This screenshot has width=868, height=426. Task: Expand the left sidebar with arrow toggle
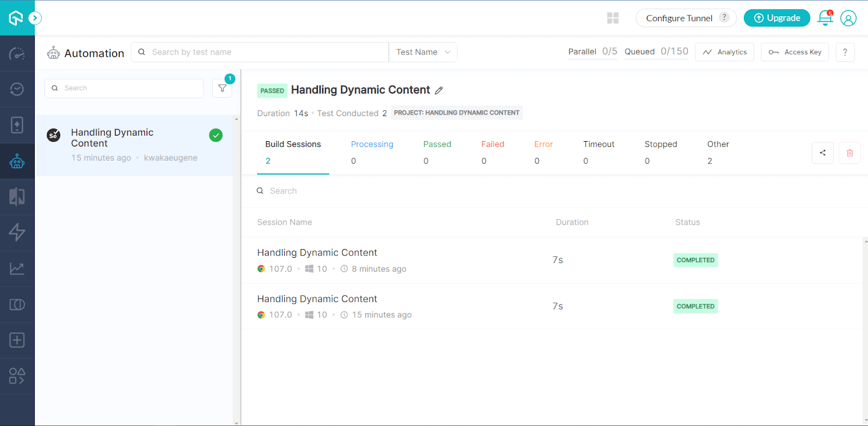(35, 18)
